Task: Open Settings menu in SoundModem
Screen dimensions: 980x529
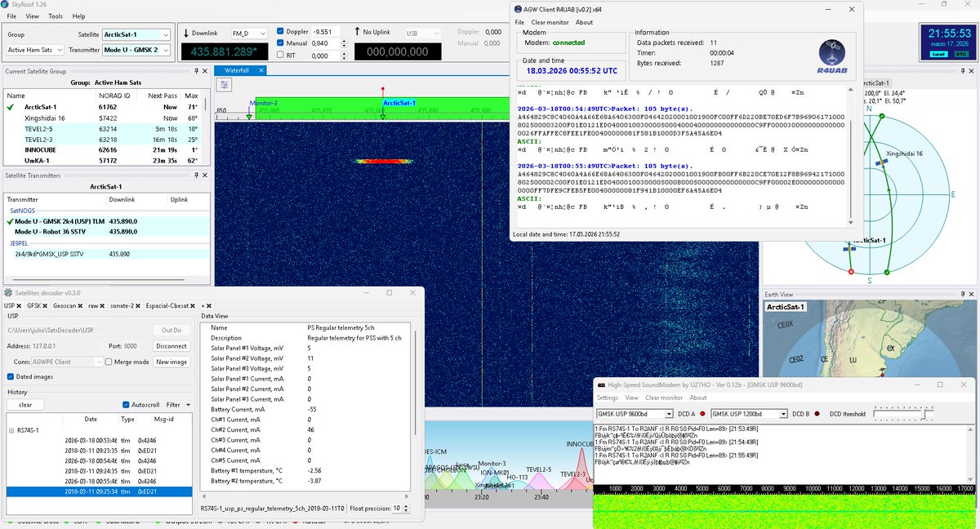Action: click(608, 398)
